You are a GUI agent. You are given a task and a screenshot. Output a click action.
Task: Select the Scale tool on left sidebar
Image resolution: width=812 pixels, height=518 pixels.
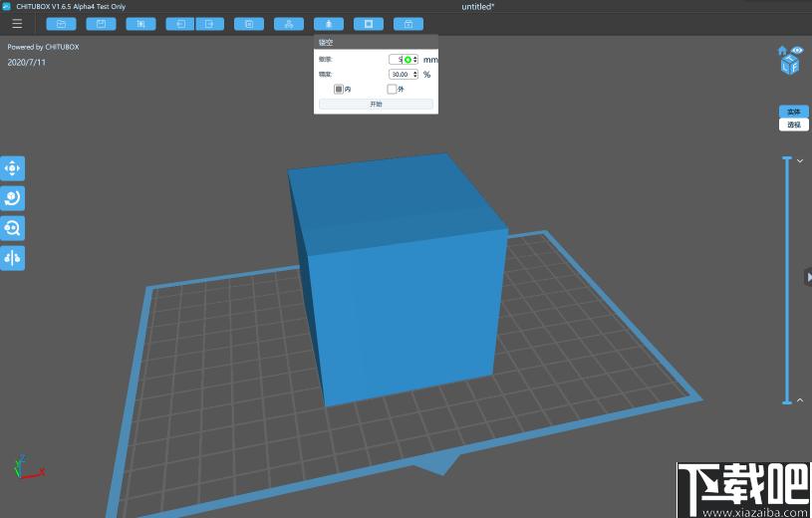(12, 228)
